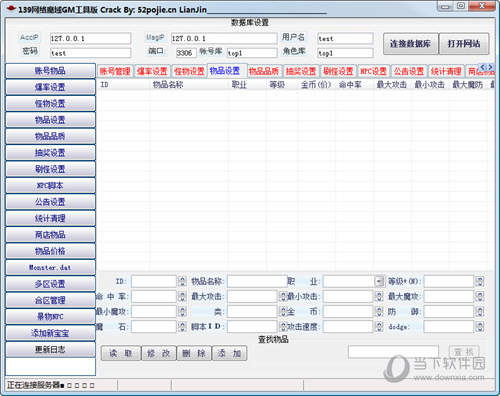This screenshot has height=396, width=500.
Task: Click the 修改 button
Action: pyautogui.click(x=159, y=353)
